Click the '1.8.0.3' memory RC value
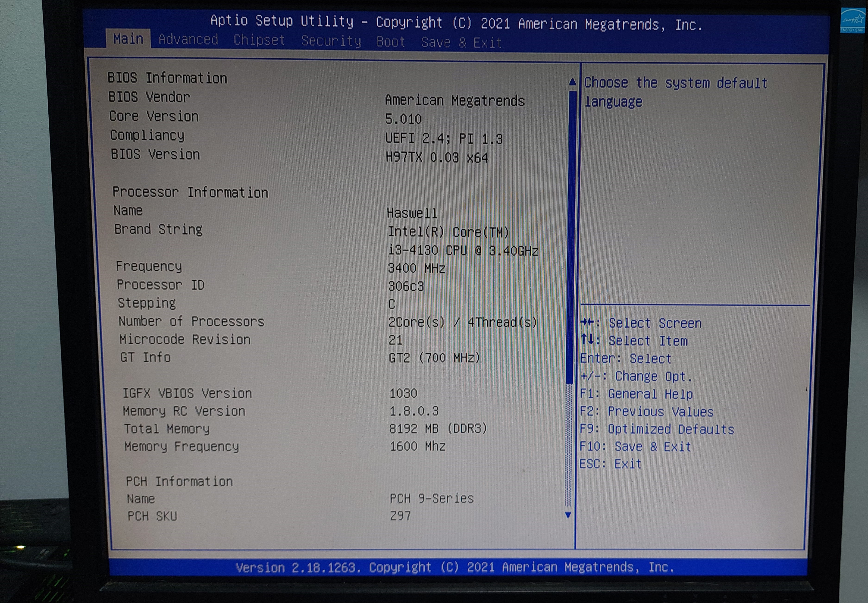The width and height of the screenshot is (868, 603). [x=414, y=411]
